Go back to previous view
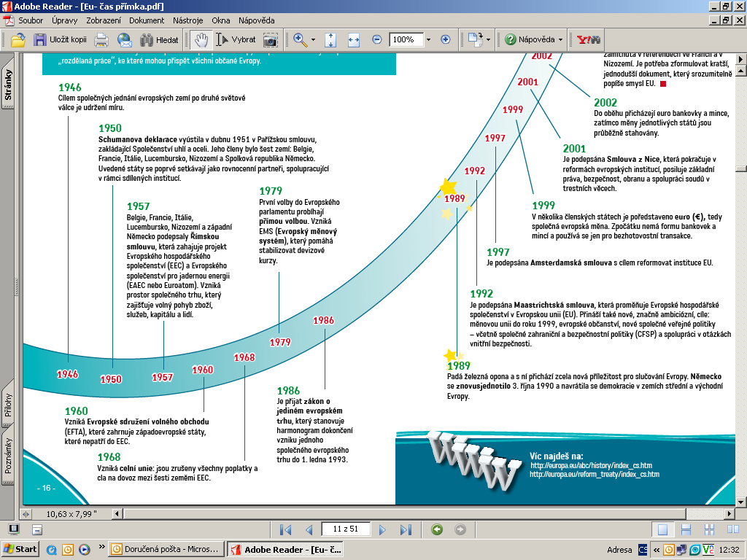The image size is (747, 560). pyautogui.click(x=437, y=529)
